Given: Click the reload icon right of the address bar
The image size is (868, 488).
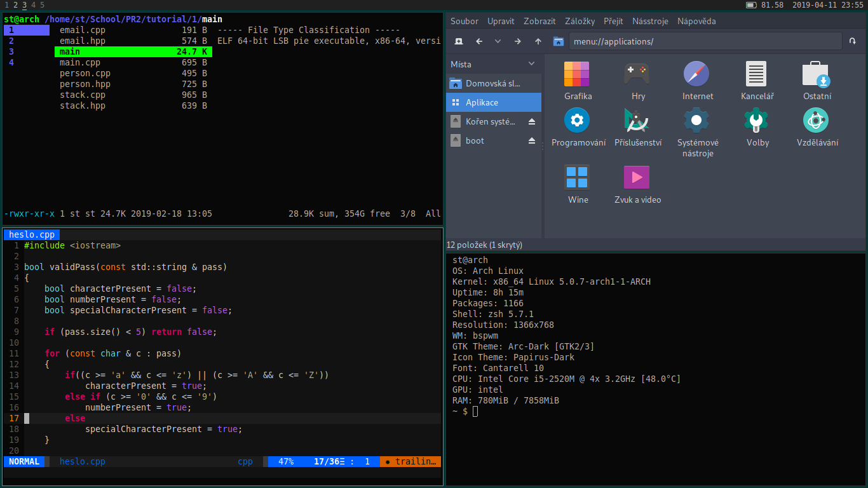Looking at the screenshot, I should 852,41.
